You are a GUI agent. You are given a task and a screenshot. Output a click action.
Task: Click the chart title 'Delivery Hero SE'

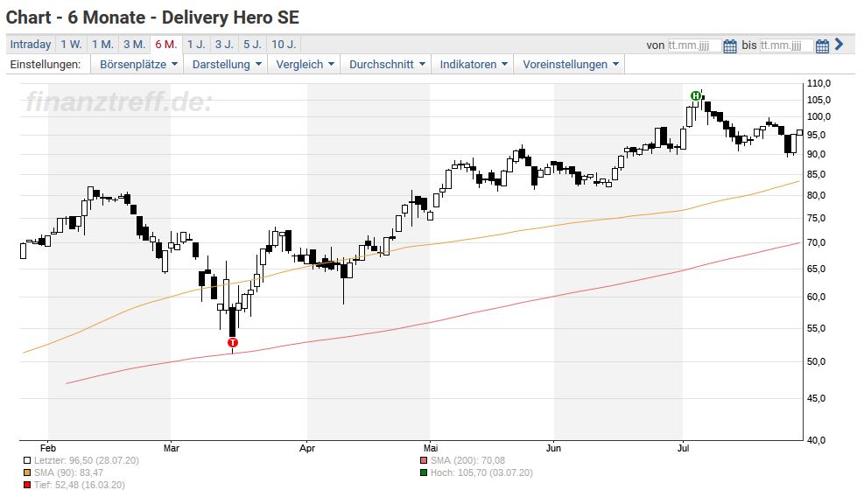pos(230,17)
